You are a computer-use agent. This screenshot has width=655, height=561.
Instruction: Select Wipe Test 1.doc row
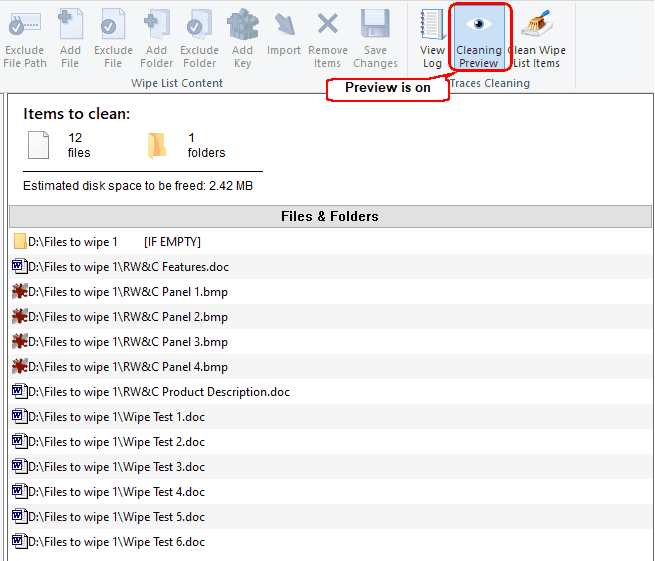pos(330,417)
